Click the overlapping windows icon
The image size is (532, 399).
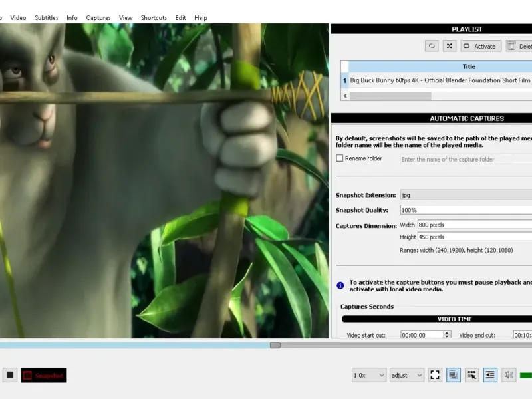click(x=454, y=375)
